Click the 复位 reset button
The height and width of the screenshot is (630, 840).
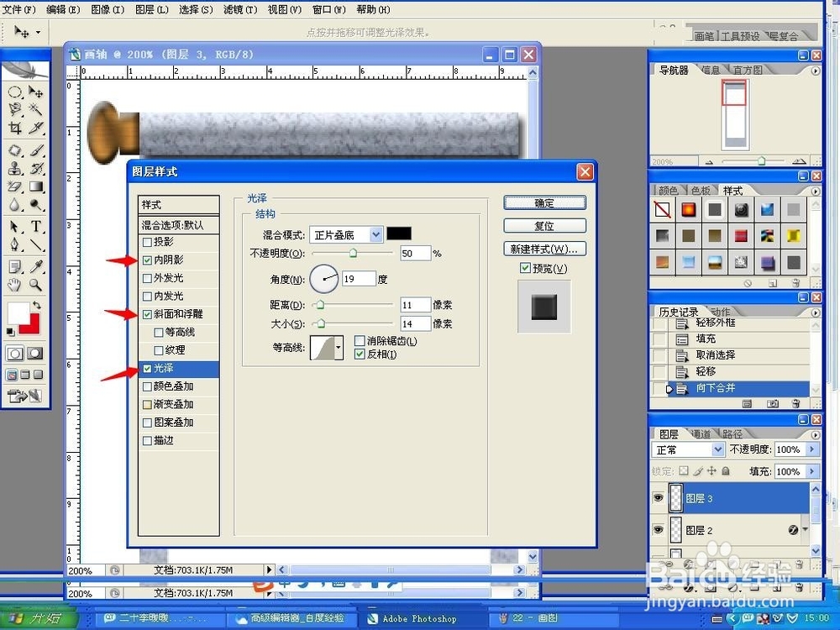tap(544, 226)
